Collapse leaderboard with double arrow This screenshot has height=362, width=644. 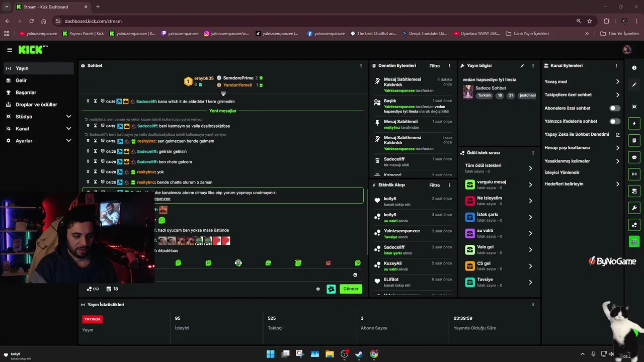point(223,94)
